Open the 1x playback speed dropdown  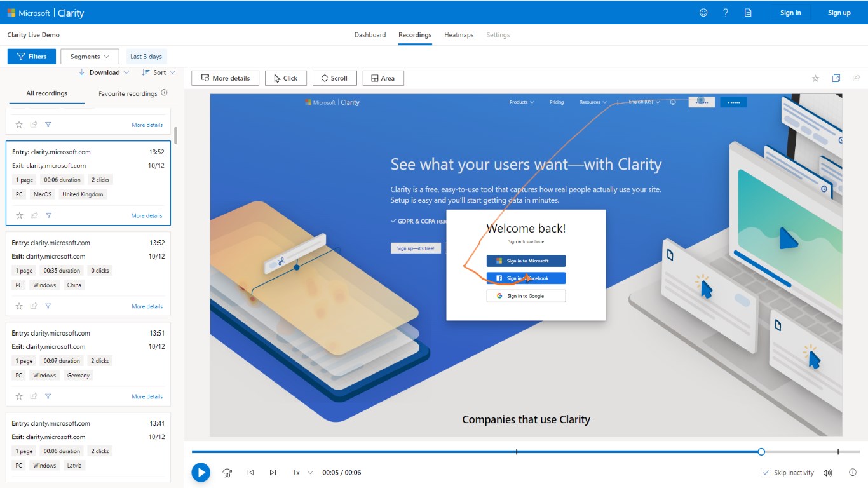302,473
